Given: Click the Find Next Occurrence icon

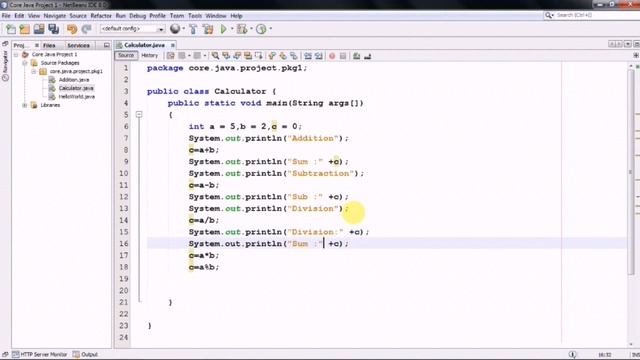Looking at the screenshot, I should click(237, 56).
